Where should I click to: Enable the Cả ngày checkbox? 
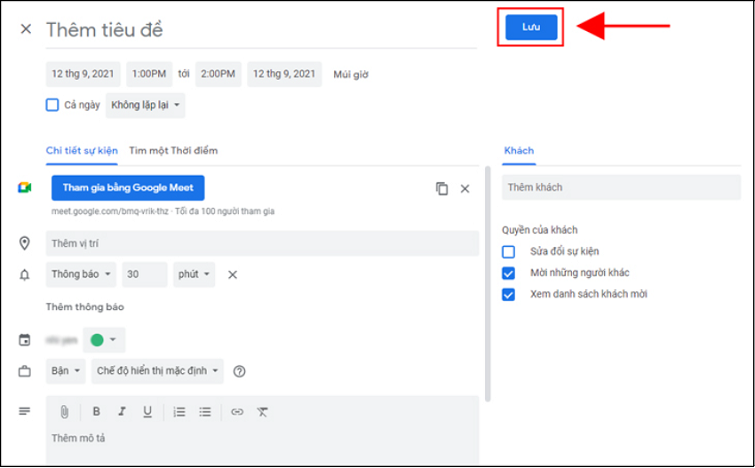[x=53, y=105]
